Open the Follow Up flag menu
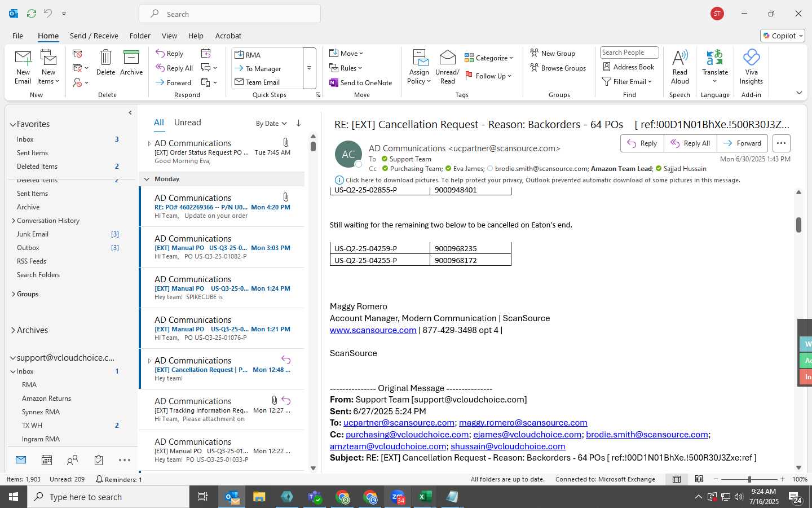This screenshot has height=508, width=812. pyautogui.click(x=488, y=76)
